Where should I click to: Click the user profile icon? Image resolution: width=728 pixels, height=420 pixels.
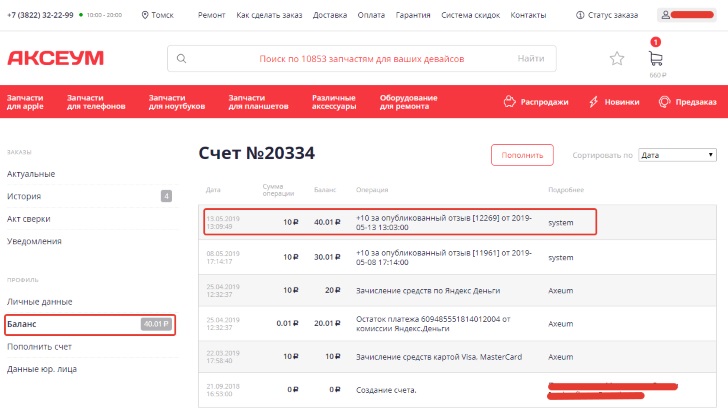tap(665, 16)
